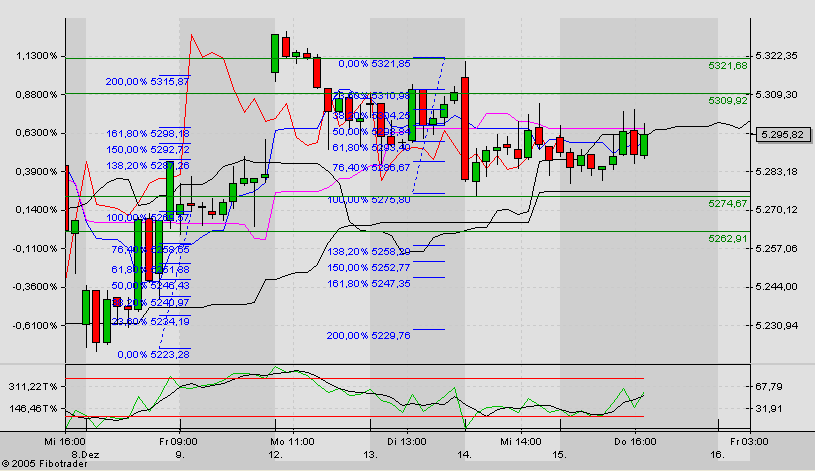Click indicator right scale value 31,91

click(x=768, y=409)
